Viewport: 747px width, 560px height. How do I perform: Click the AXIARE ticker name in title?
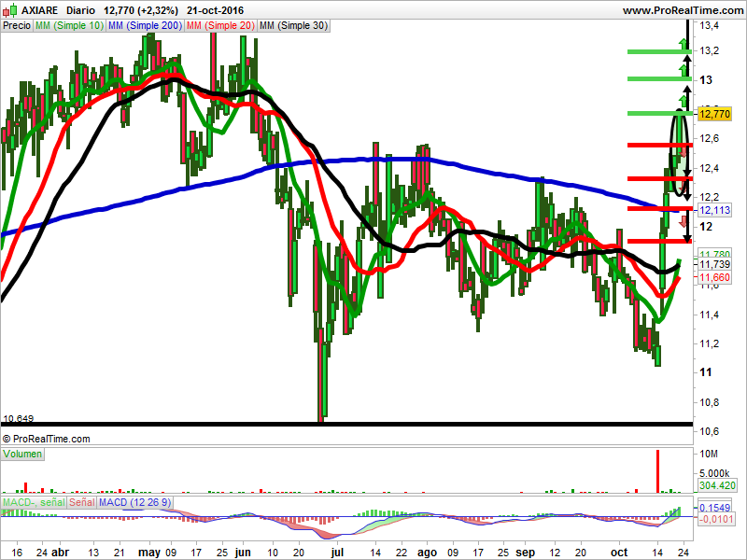39,10
